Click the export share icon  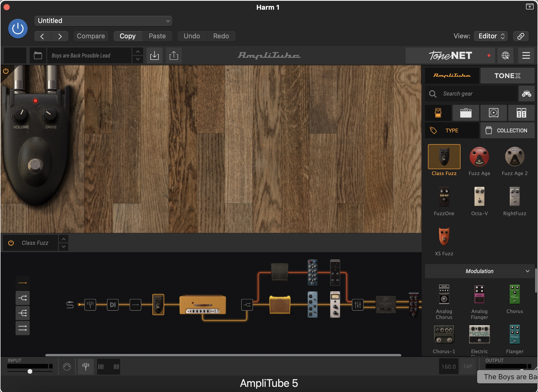click(x=174, y=55)
